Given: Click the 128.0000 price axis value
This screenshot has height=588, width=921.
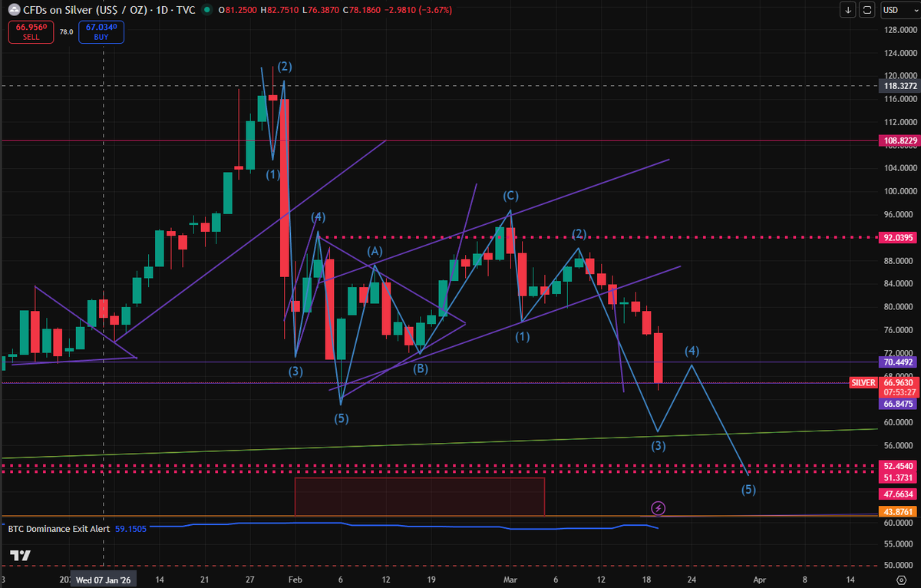Looking at the screenshot, I should 900,31.
